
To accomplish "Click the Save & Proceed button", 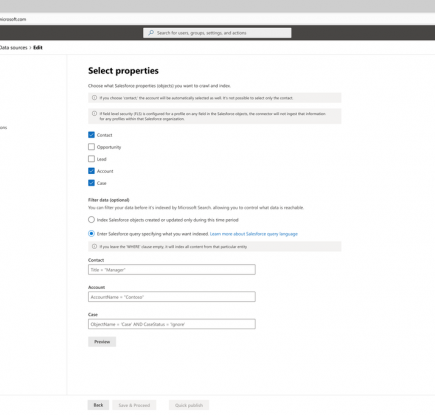I will coord(134,405).
